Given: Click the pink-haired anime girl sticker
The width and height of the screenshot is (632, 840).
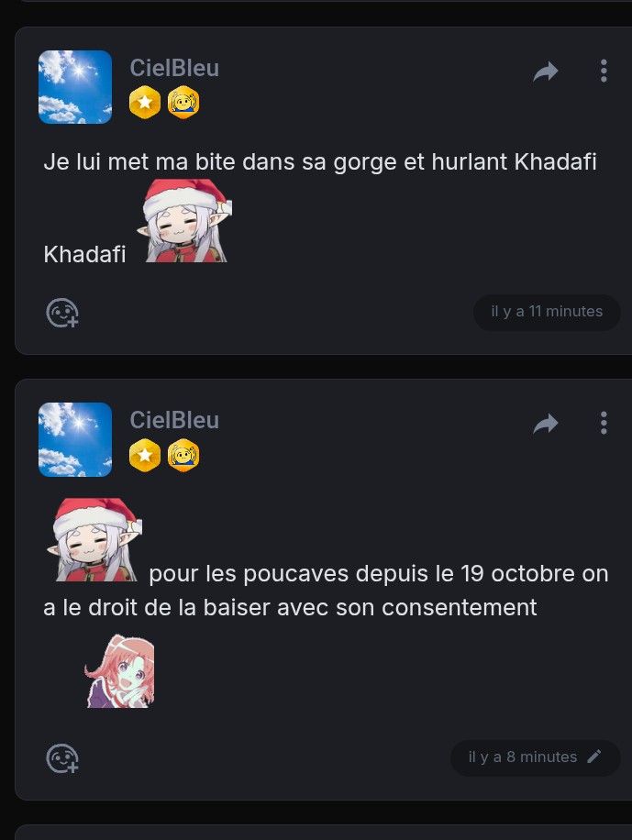Looking at the screenshot, I should [x=119, y=671].
